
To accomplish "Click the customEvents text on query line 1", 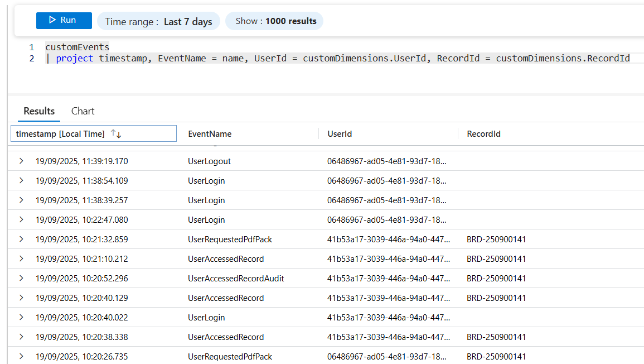I will 77,47.
